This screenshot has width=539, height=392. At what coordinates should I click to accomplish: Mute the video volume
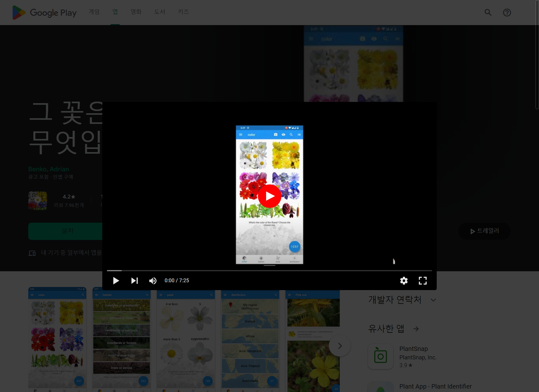click(153, 281)
